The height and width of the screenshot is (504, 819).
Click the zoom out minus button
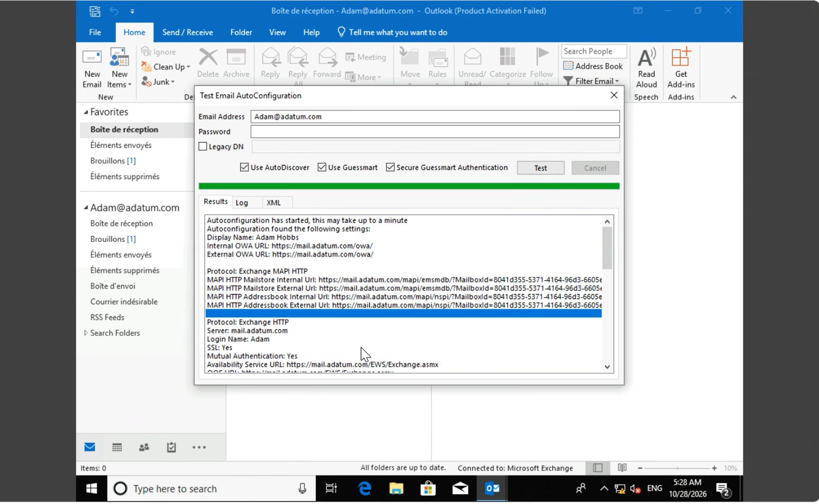pyautogui.click(x=640, y=468)
